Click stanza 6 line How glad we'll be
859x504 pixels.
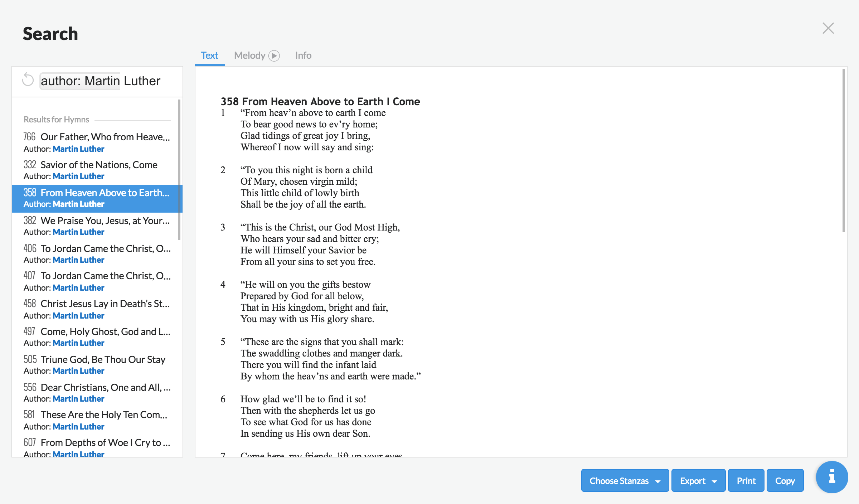303,399
